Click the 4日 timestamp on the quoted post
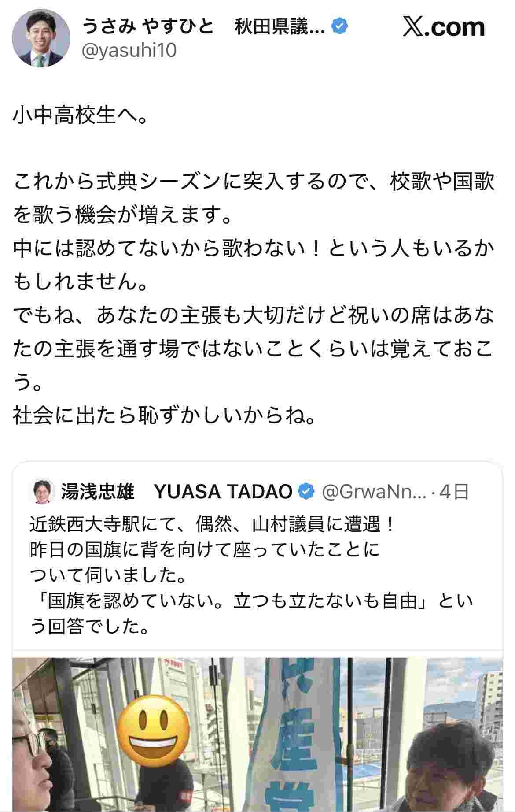The height and width of the screenshot is (812, 515). [x=454, y=492]
